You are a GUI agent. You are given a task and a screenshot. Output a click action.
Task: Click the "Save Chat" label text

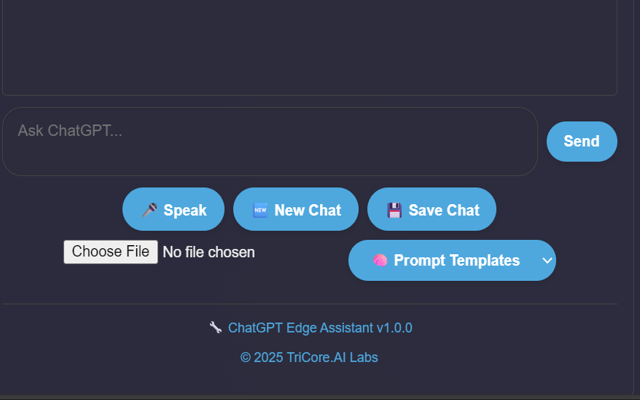pos(444,210)
